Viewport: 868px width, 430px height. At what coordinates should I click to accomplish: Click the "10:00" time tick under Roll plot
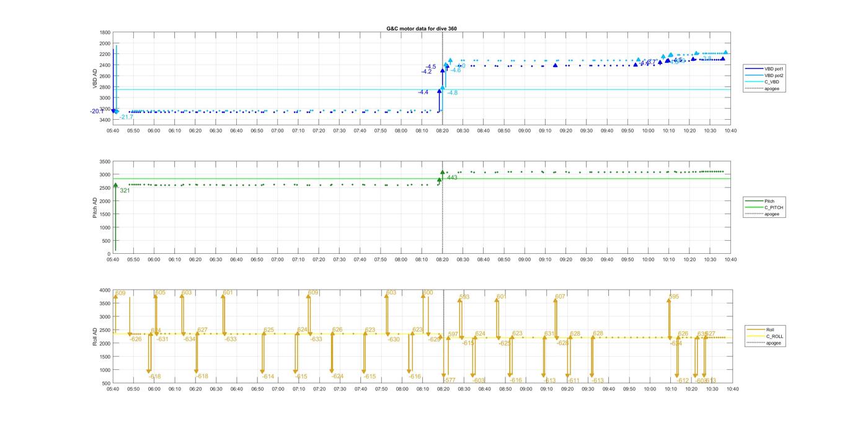click(x=650, y=389)
